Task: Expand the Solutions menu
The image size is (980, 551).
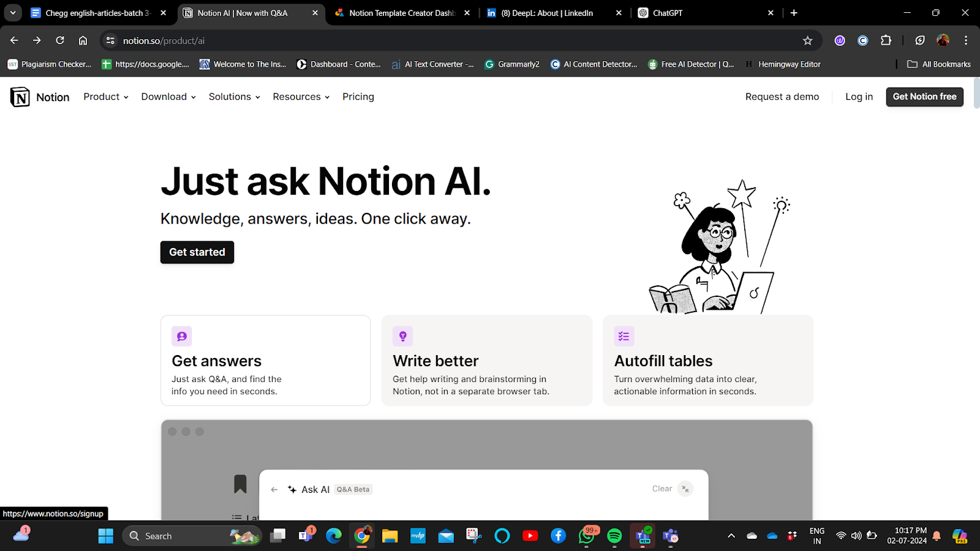Action: coord(235,97)
